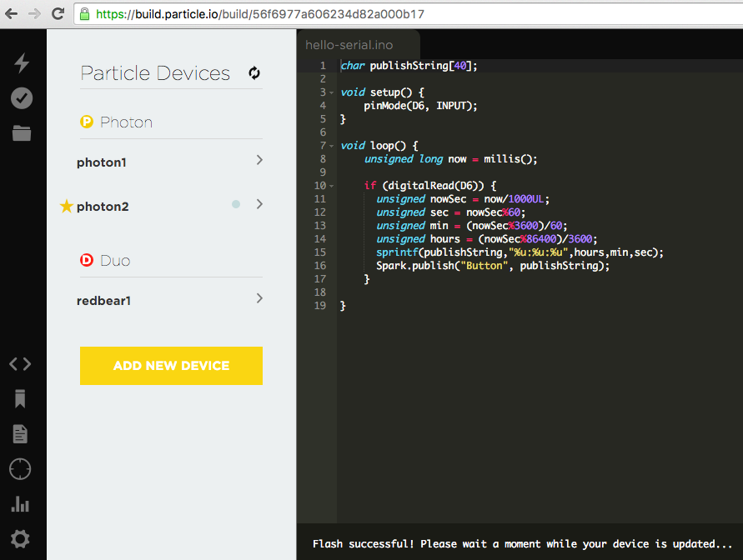Open the Settings gear icon
The height and width of the screenshot is (560, 743).
tap(20, 539)
